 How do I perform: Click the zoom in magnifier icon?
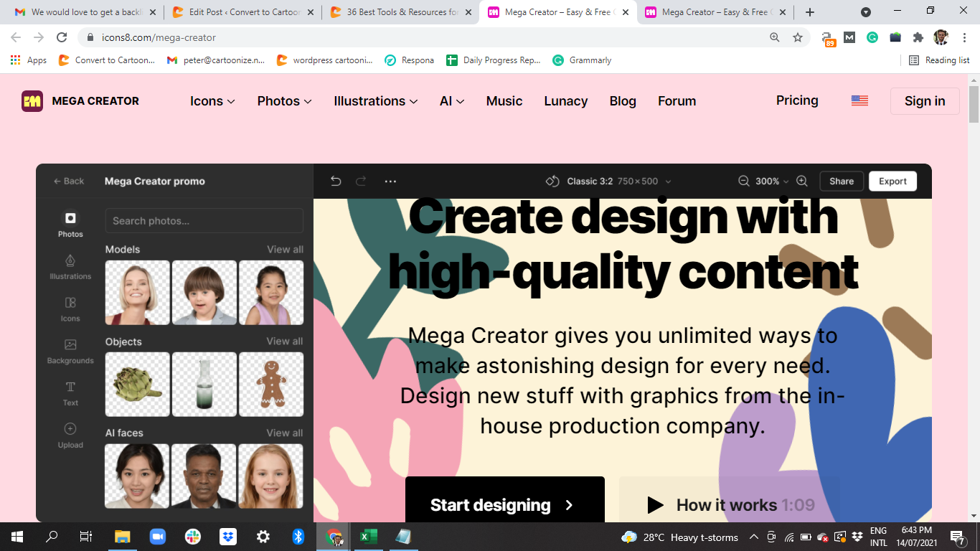click(x=802, y=182)
